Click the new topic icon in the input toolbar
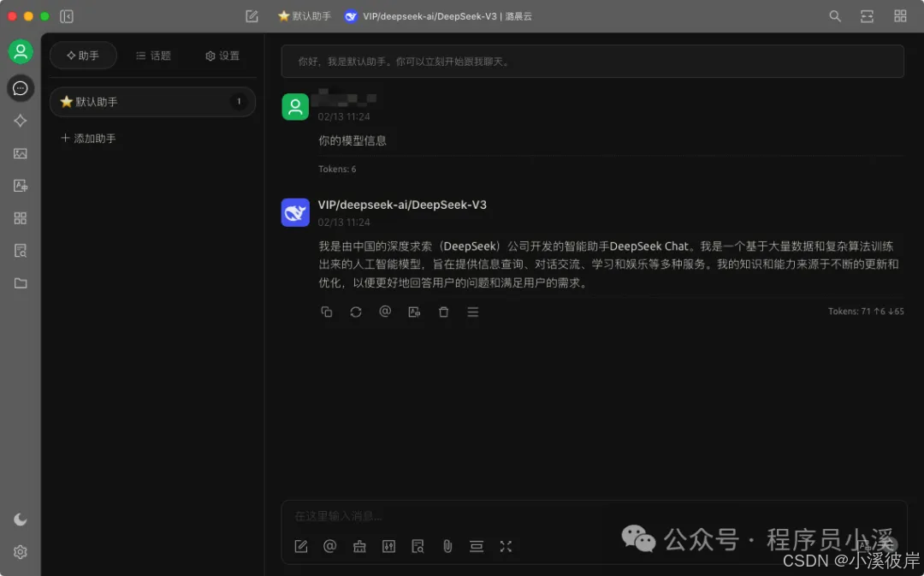This screenshot has width=924, height=576. click(301, 547)
